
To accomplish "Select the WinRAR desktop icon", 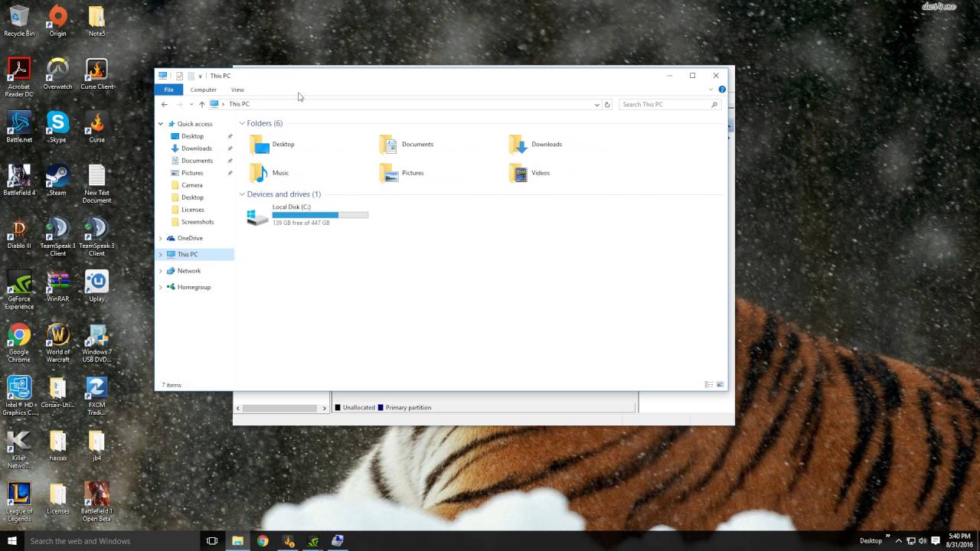I will [x=57, y=286].
